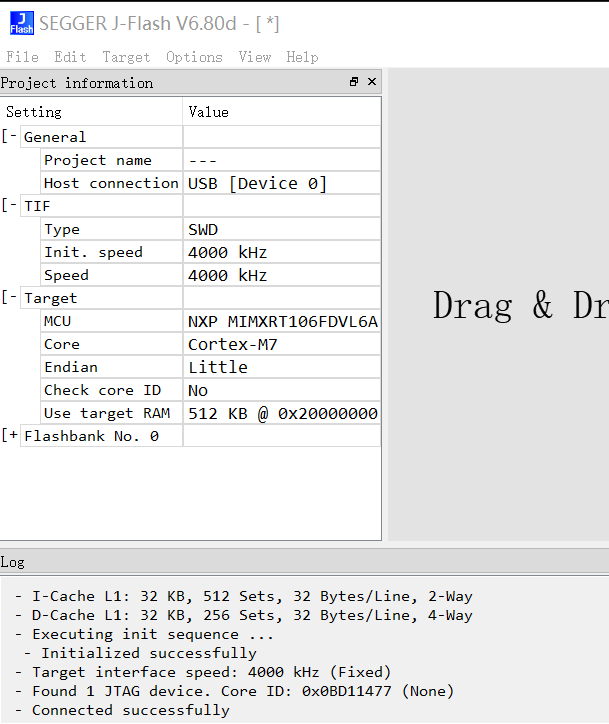The width and height of the screenshot is (609, 724).
Task: Select the Project name setting
Action: [111, 160]
